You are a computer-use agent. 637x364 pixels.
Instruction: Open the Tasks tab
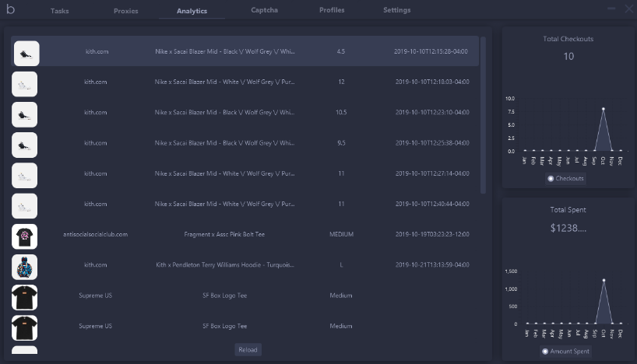point(60,11)
